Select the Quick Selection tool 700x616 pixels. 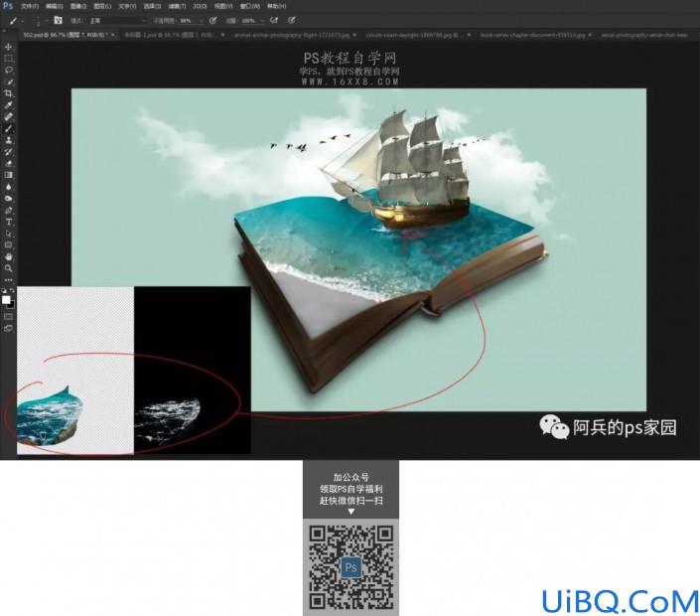(8, 81)
